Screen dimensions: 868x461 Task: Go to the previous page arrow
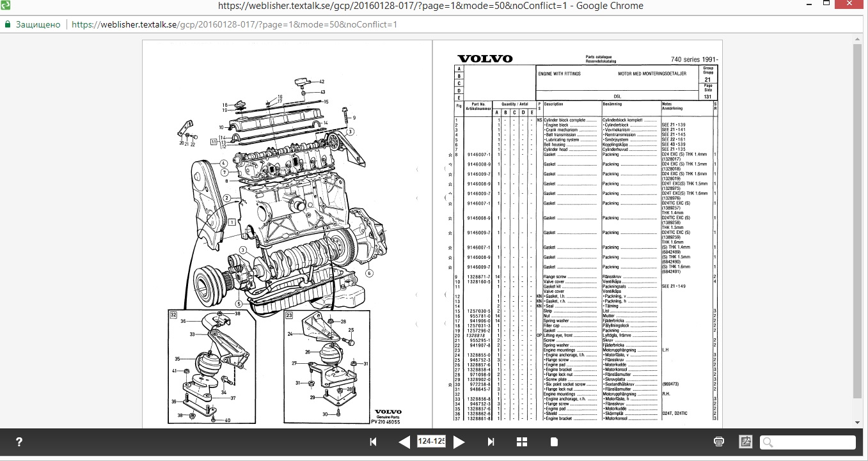point(404,442)
